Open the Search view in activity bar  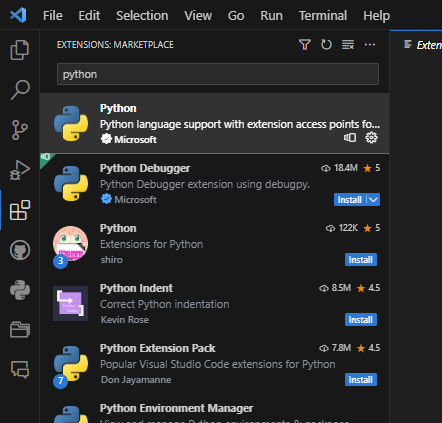pyautogui.click(x=20, y=90)
